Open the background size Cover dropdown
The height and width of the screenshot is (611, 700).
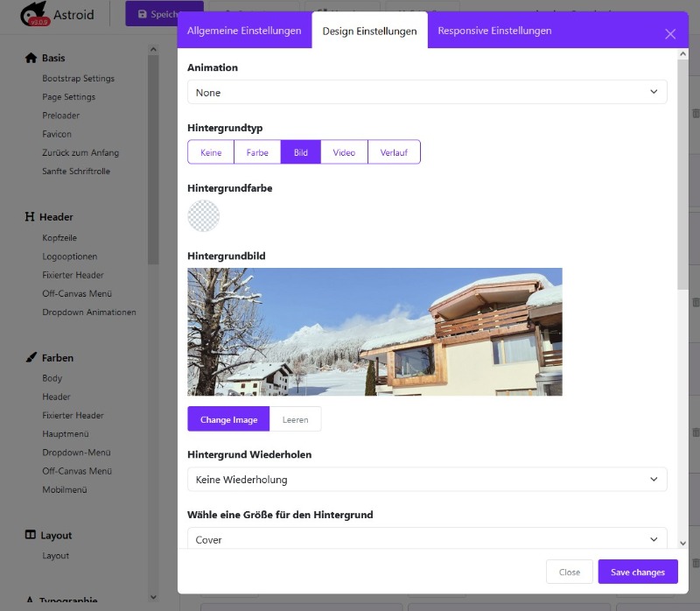point(427,539)
